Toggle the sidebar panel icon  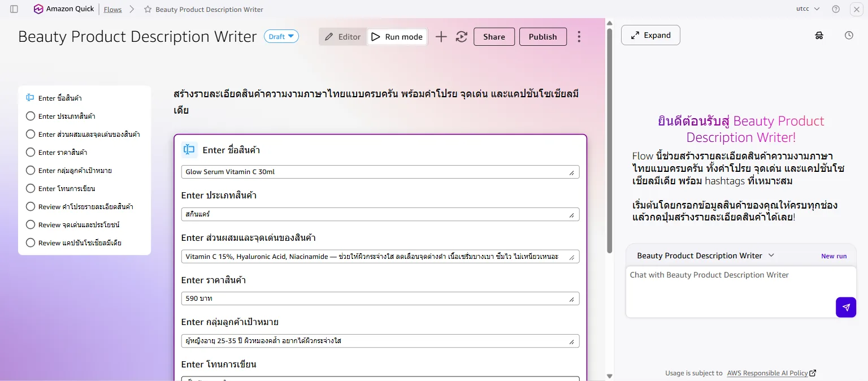point(14,9)
